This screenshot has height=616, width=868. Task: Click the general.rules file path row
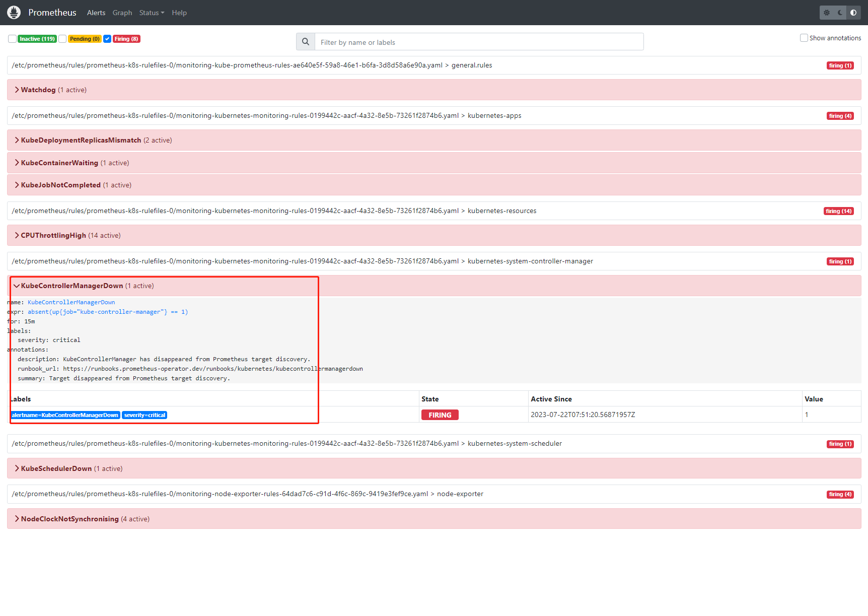tap(252, 65)
